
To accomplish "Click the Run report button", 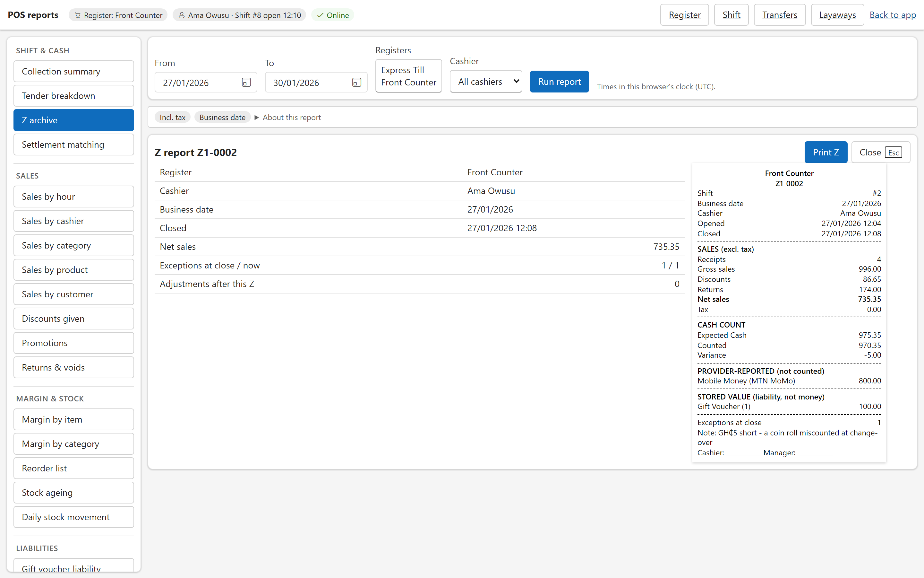I will 559,82.
